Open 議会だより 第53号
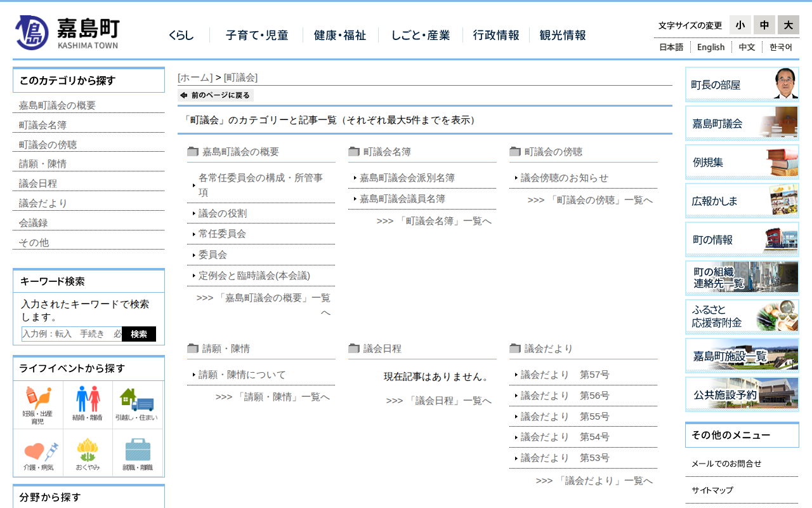Viewport: 812px width, 508px height. click(565, 458)
